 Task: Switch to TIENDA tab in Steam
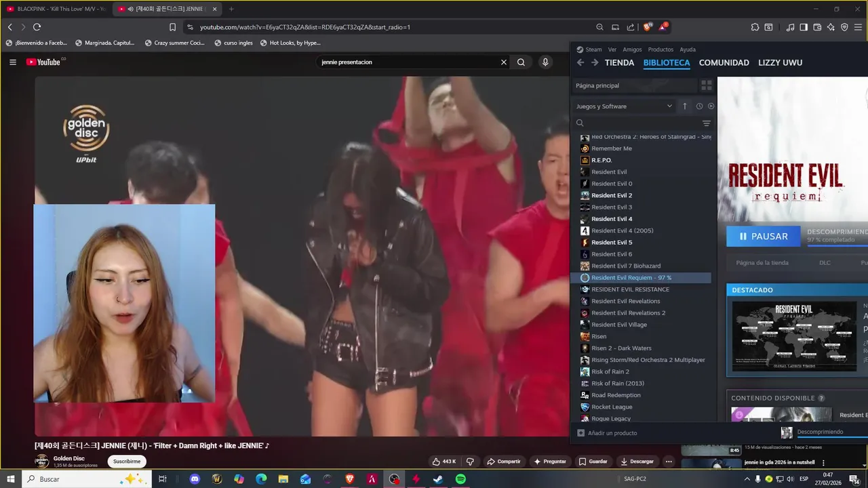click(x=619, y=62)
